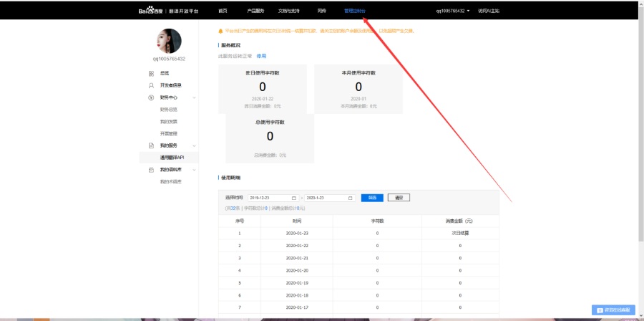Open calendar icon in end date field
Viewport: 644px width, 321px height.
350,198
